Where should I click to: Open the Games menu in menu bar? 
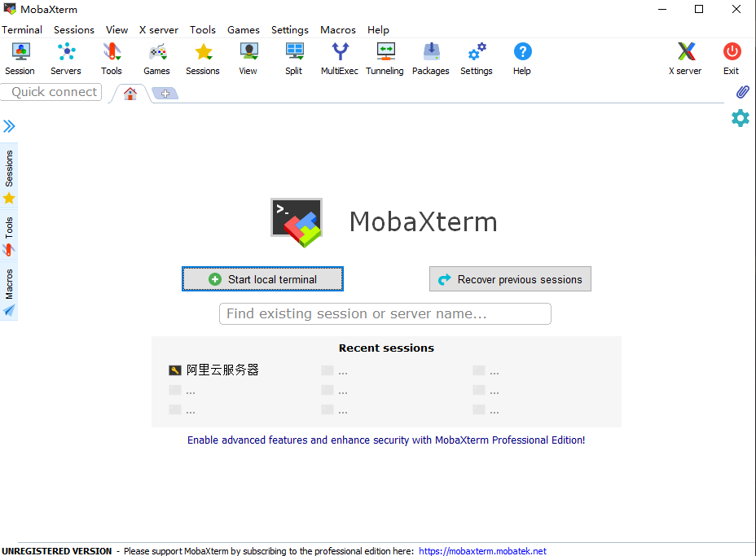click(244, 30)
